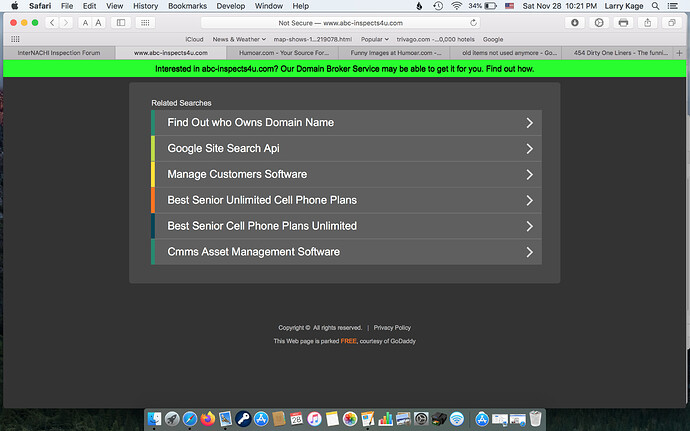Open Find Out who Owns Domain Name chevron
This screenshot has width=690, height=431.
tap(529, 123)
